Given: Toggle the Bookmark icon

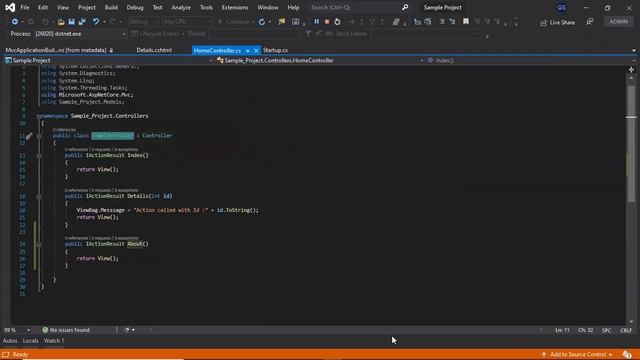Looking at the screenshot, I should (x=466, y=21).
